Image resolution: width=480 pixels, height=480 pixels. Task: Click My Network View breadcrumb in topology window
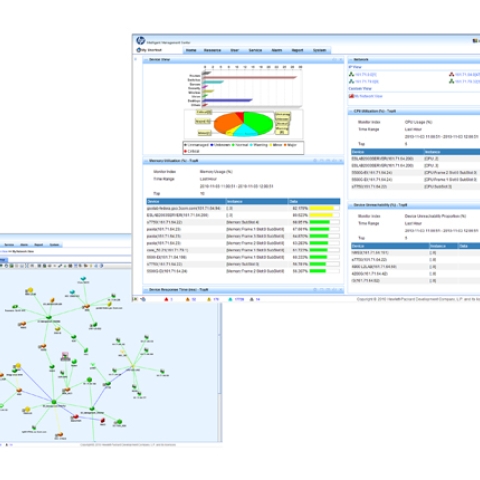(23, 252)
